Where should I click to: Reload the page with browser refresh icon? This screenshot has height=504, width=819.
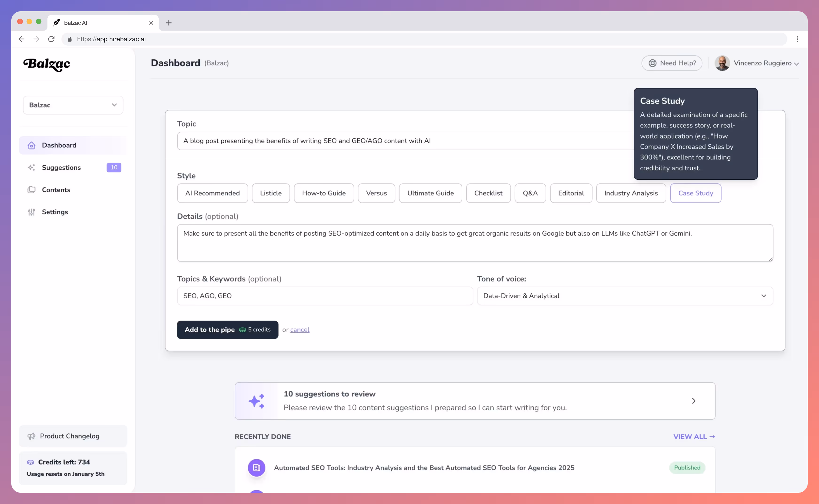pos(51,39)
